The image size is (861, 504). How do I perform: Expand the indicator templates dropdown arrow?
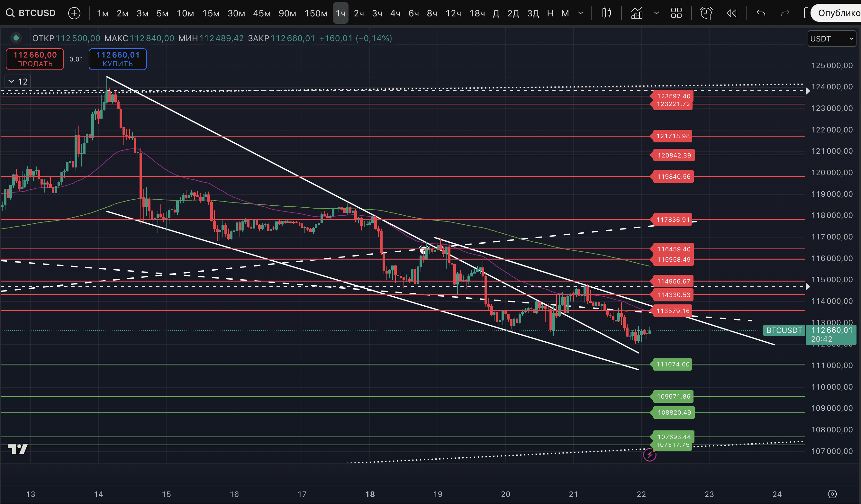pyautogui.click(x=656, y=13)
